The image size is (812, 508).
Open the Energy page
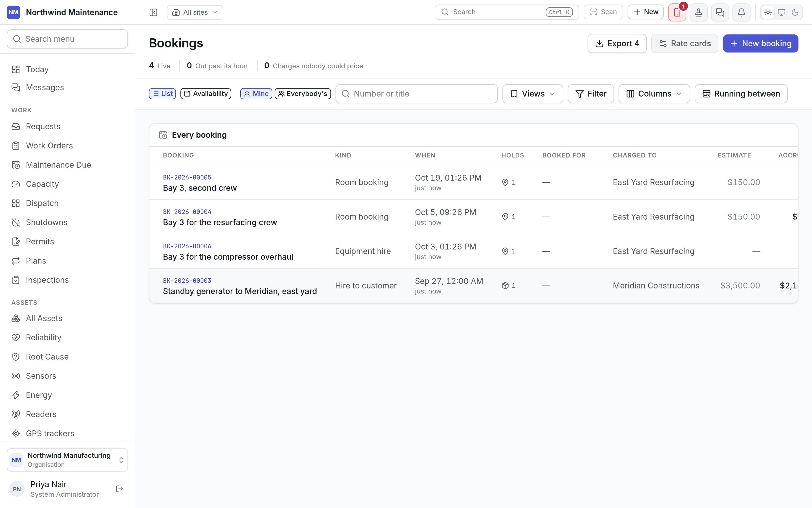67,395
